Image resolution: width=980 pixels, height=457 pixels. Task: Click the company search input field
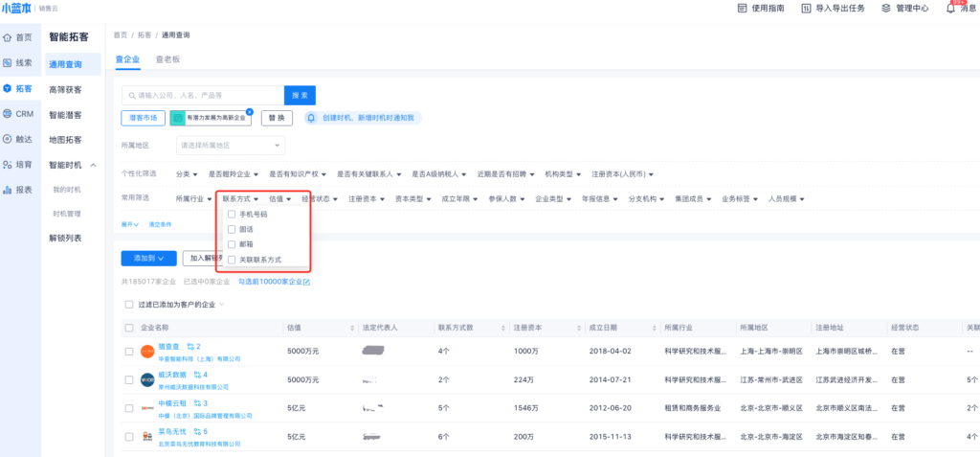(x=204, y=96)
